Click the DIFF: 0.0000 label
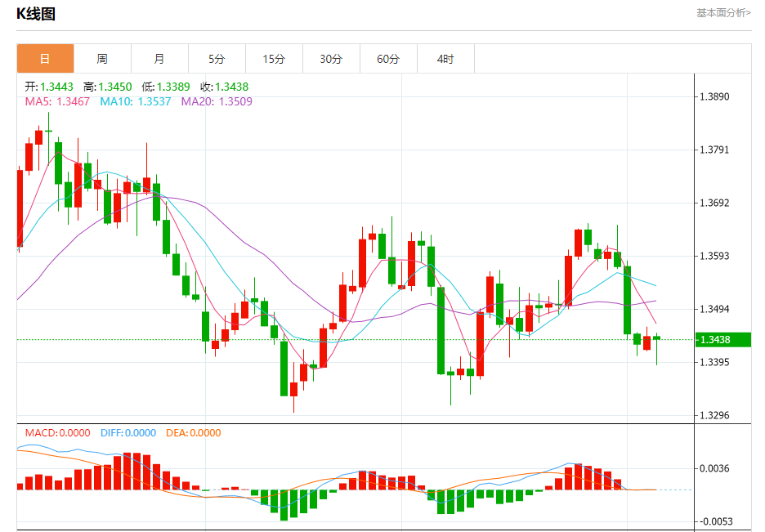This screenshot has height=532, width=765. pyautogui.click(x=128, y=433)
